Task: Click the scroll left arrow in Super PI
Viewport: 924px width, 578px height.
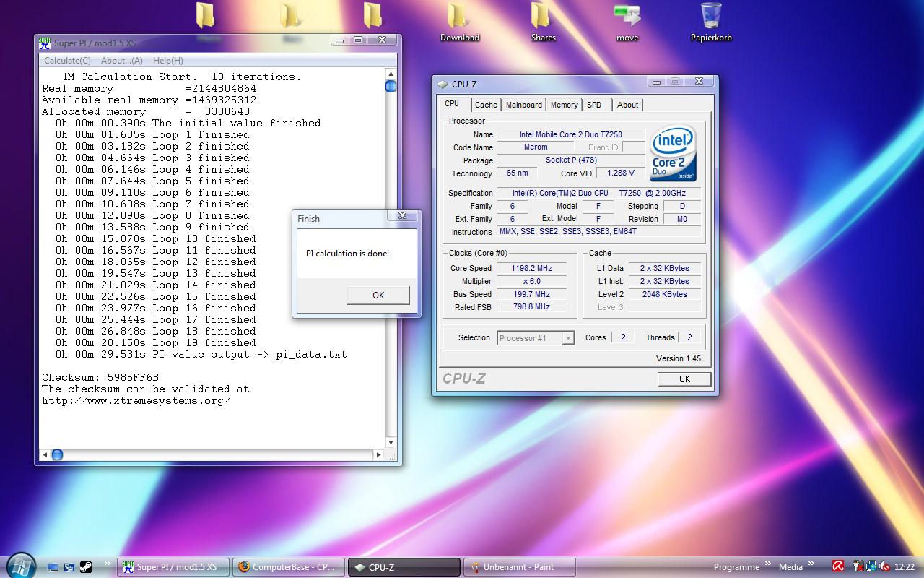Action: click(x=45, y=454)
